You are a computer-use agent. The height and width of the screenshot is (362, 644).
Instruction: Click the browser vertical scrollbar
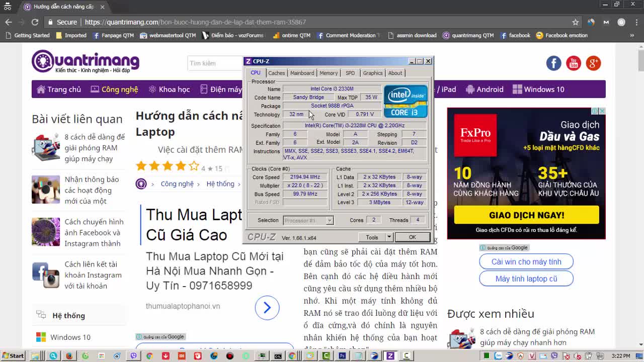click(640, 194)
